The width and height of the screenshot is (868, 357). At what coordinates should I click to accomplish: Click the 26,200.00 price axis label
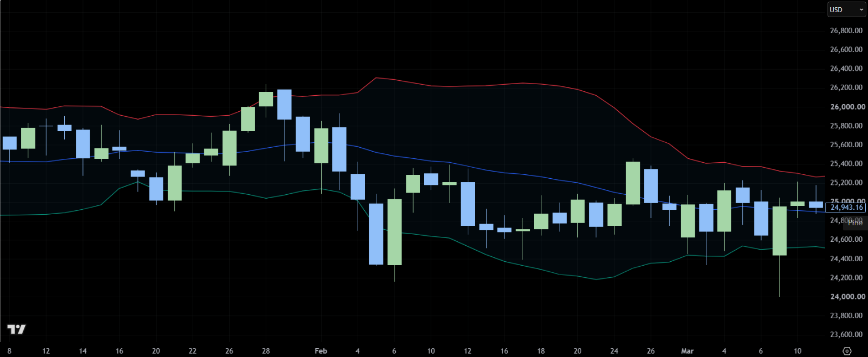click(847, 88)
